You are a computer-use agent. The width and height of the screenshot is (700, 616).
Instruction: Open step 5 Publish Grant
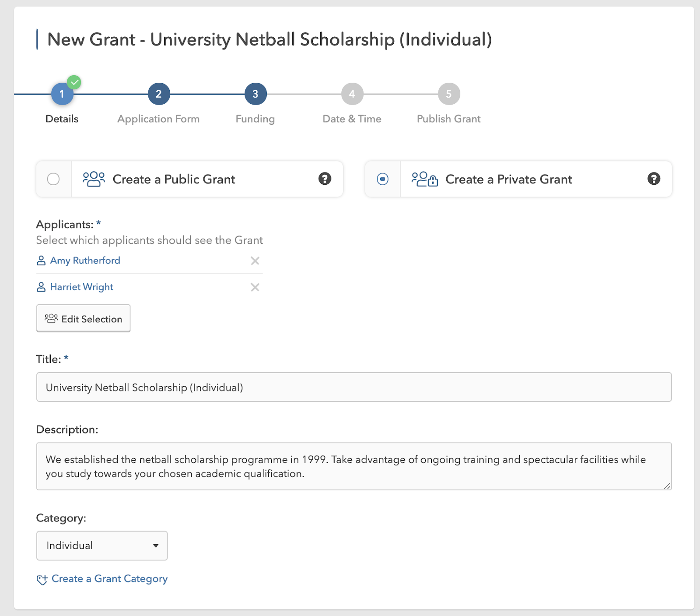click(449, 94)
